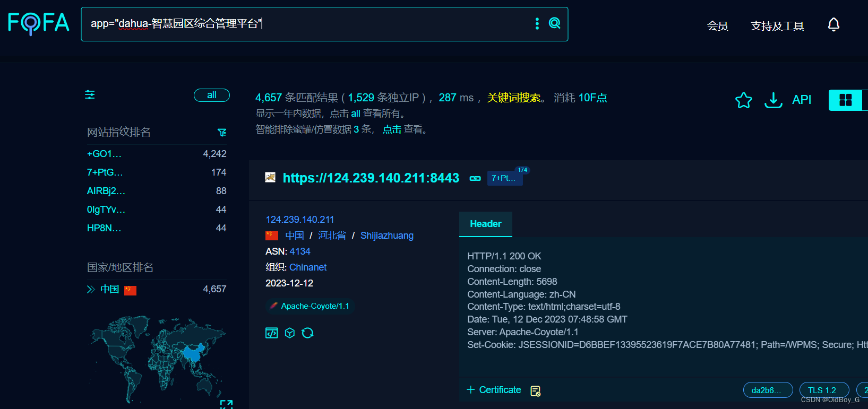Click the Apache-Coyote/1.1 tag
This screenshot has height=409, width=868.
click(x=310, y=306)
